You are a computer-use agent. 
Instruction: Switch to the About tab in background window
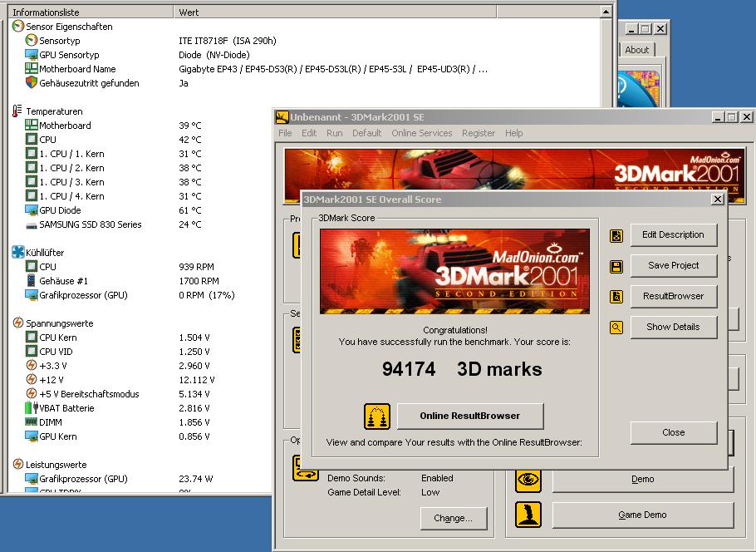[x=637, y=50]
